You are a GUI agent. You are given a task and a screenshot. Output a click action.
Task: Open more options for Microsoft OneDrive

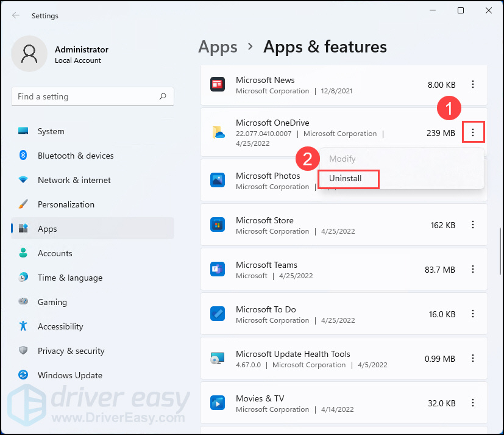click(473, 132)
